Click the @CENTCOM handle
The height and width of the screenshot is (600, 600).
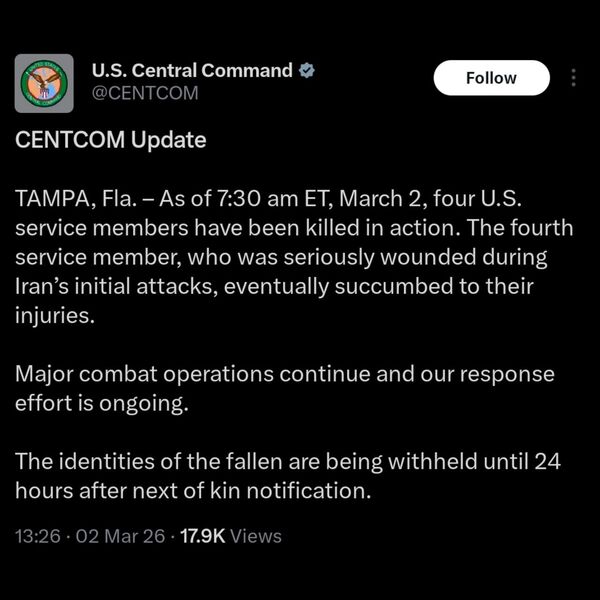point(145,93)
